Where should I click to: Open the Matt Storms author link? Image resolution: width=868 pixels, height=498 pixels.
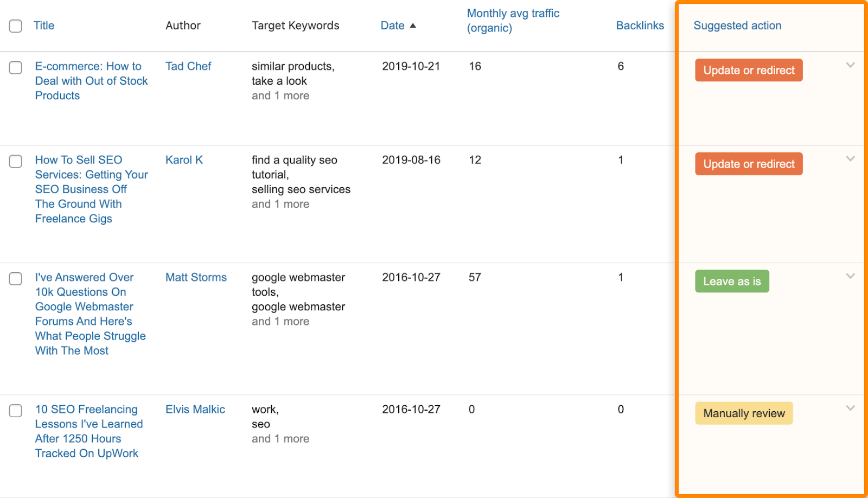click(196, 277)
